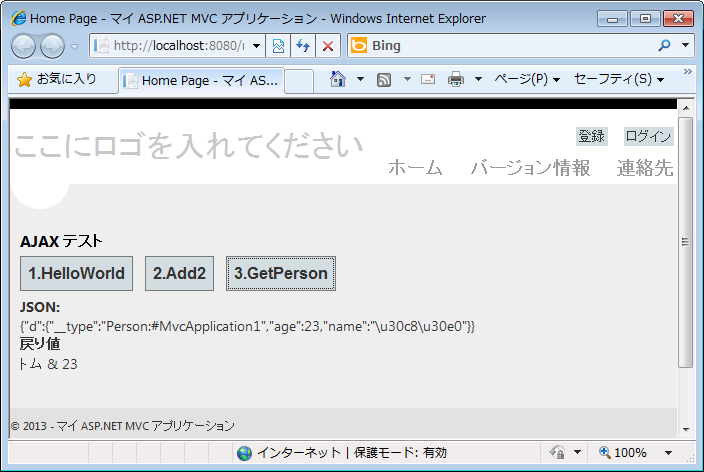
Task: Open the zoom level dropdown arrow
Action: point(668,453)
